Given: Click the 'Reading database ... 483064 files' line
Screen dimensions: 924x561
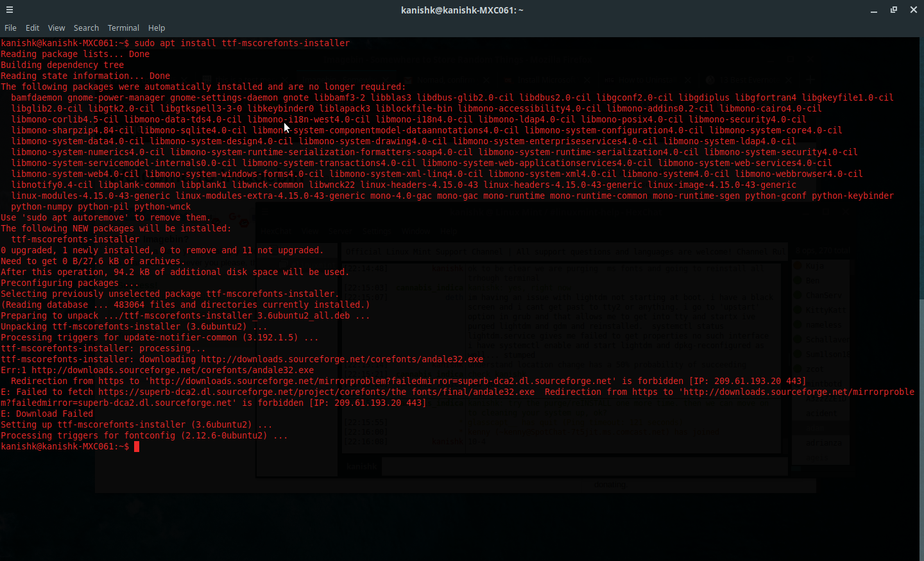Looking at the screenshot, I should (185, 305).
